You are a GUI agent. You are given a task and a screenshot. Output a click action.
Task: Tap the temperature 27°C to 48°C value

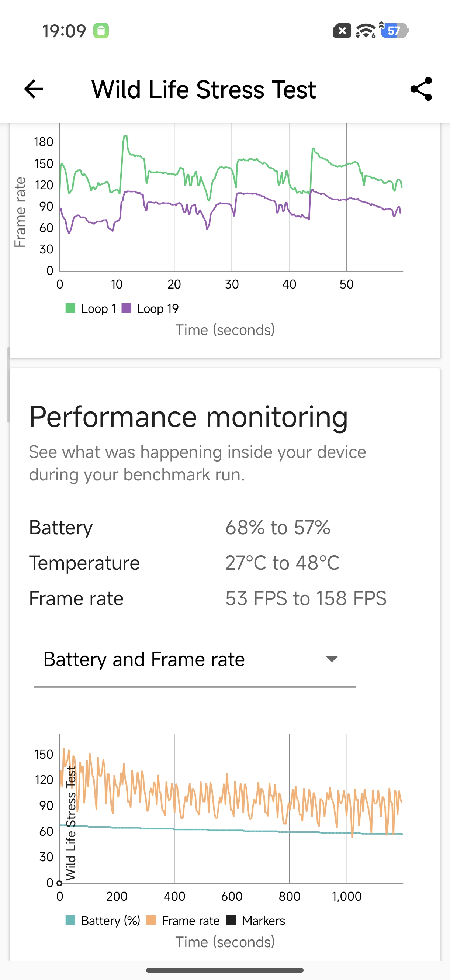click(x=282, y=563)
